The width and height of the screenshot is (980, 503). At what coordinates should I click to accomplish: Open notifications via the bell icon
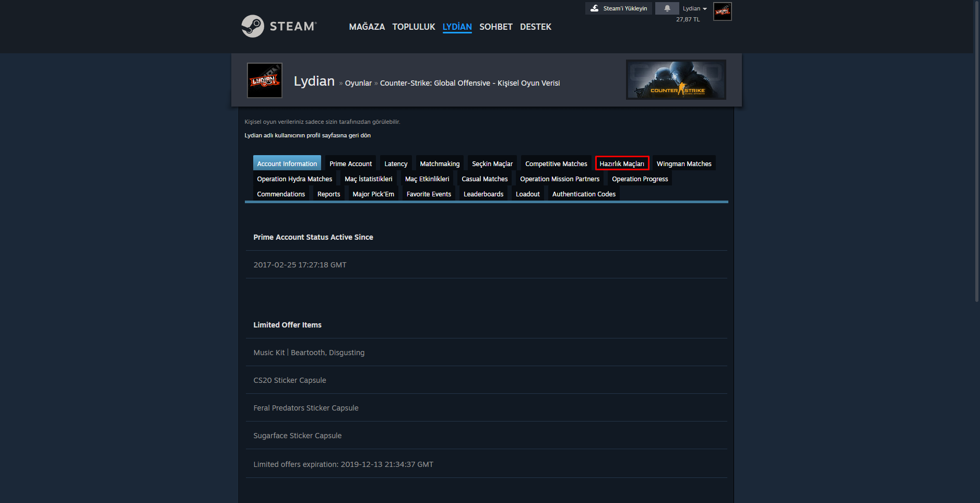667,8
